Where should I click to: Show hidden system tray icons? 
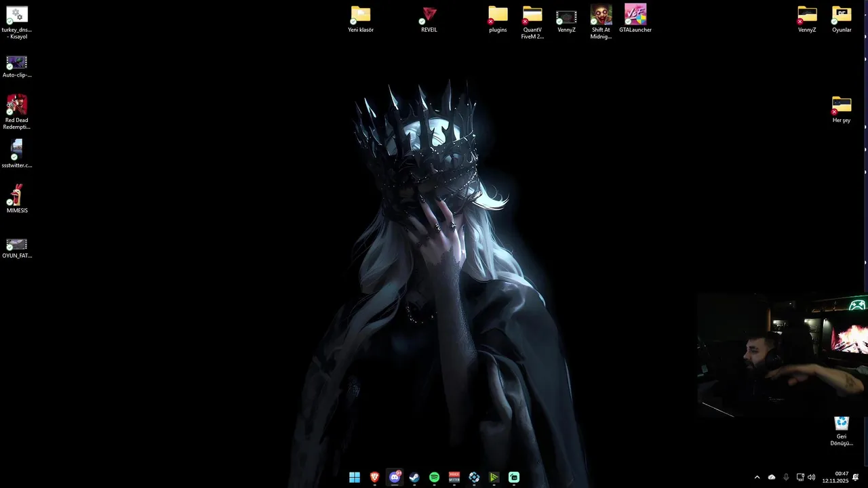click(x=757, y=477)
